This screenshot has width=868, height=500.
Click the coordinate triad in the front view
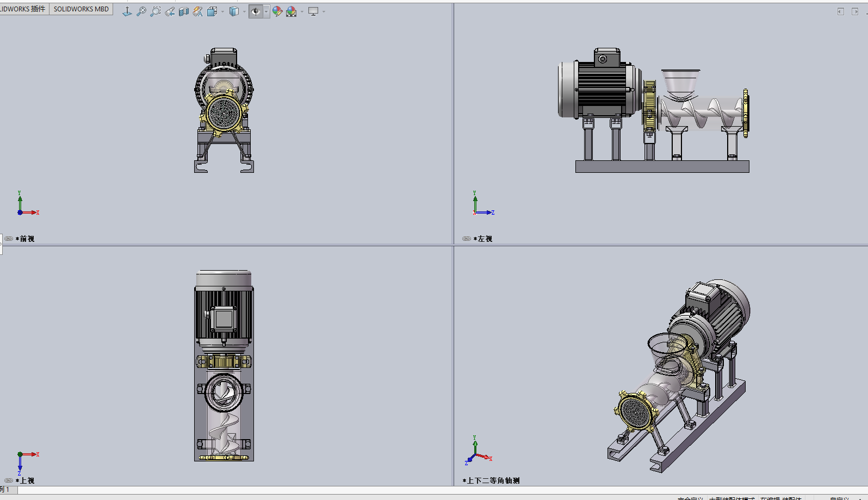coord(28,203)
